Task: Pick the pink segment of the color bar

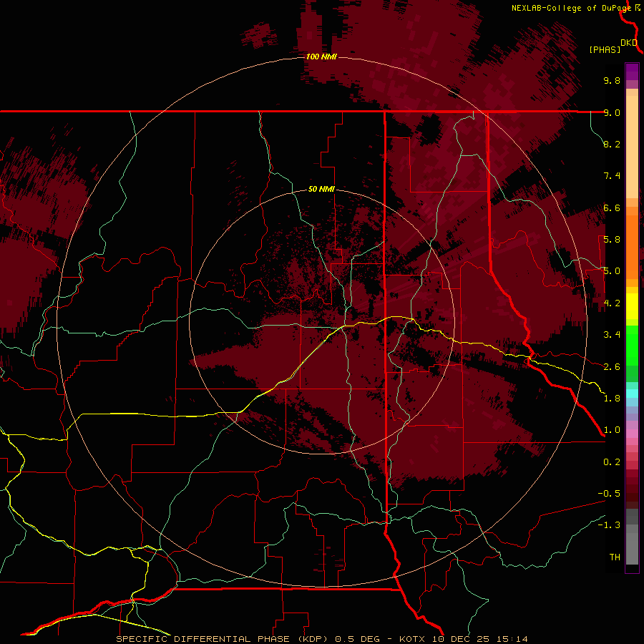Action: [x=632, y=434]
